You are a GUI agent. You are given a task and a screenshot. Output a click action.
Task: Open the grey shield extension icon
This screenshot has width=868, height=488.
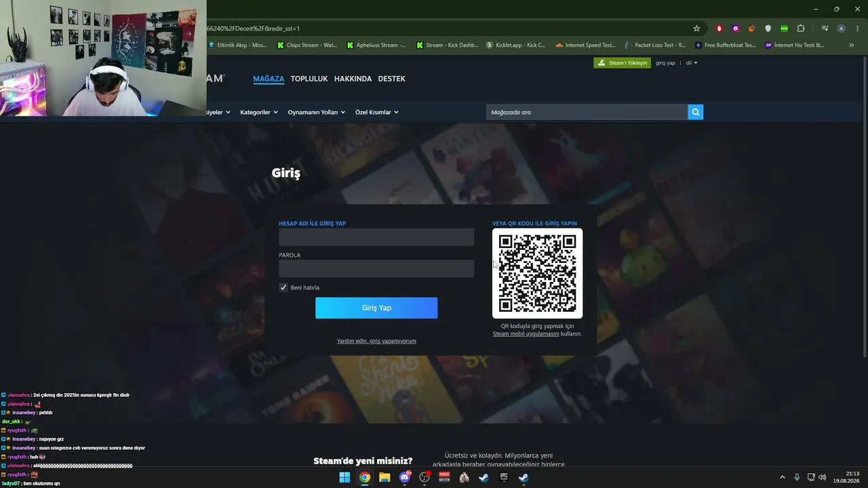(x=768, y=28)
